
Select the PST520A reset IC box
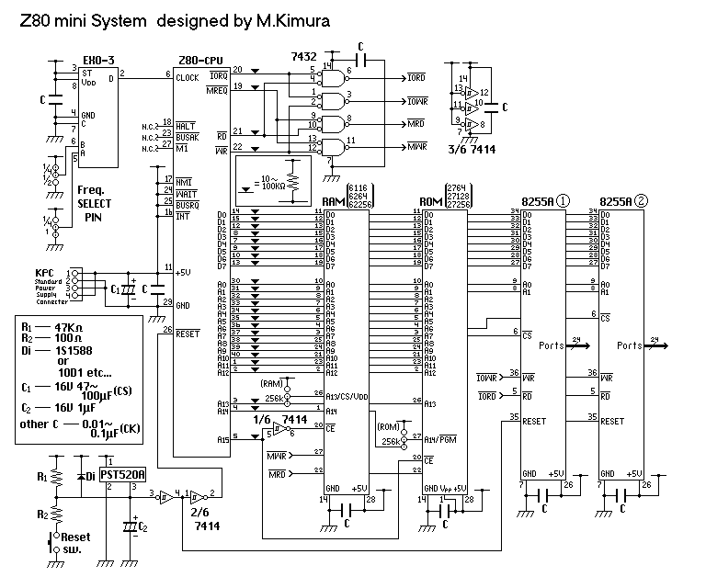(125, 471)
